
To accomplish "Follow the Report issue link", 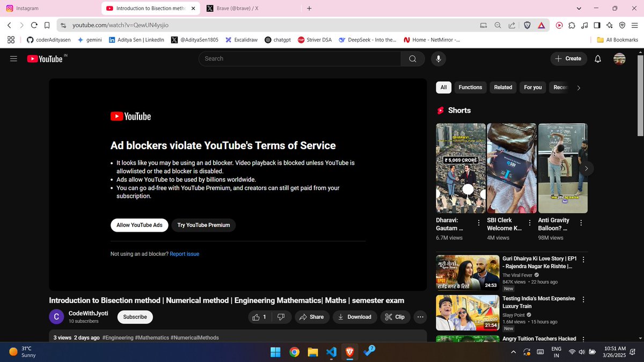I will (184, 254).
